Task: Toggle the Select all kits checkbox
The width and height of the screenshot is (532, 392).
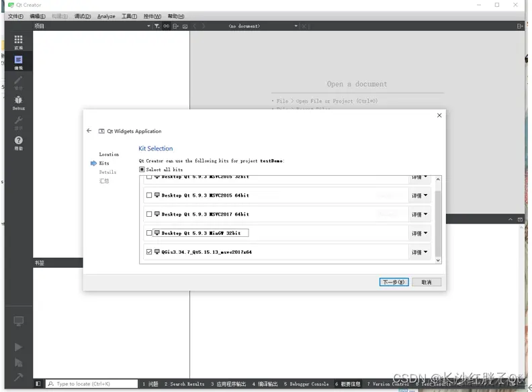Action: [142, 169]
